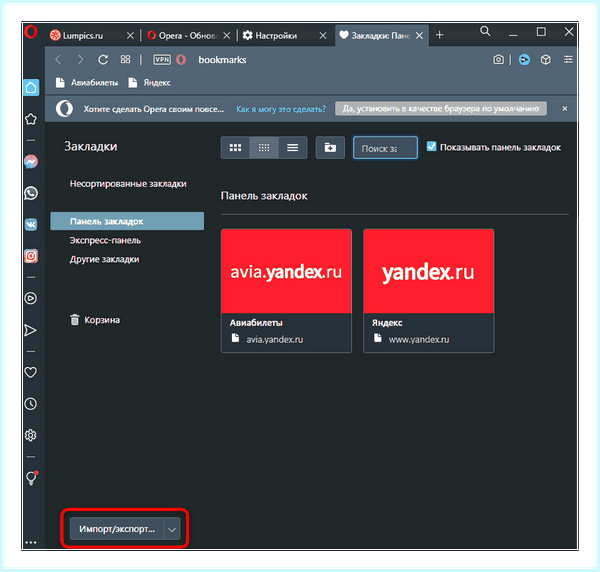The width and height of the screenshot is (600, 572).
Task: Open the star bookmarks sidebar icon
Action: pyautogui.click(x=31, y=119)
